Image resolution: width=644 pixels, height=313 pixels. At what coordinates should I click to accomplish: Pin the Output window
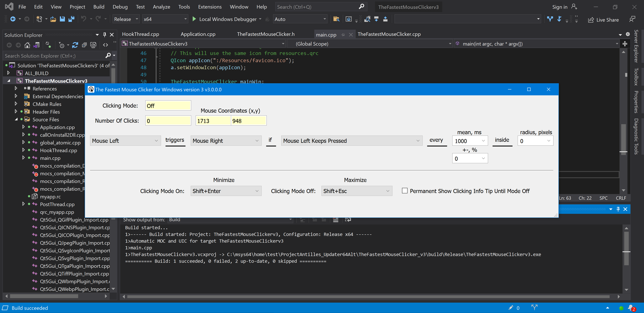click(x=618, y=209)
